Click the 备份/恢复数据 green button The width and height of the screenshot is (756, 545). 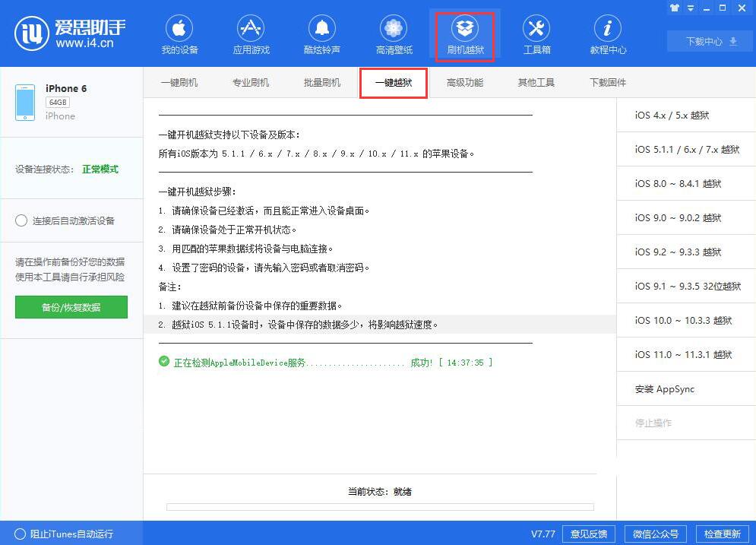pyautogui.click(x=71, y=307)
